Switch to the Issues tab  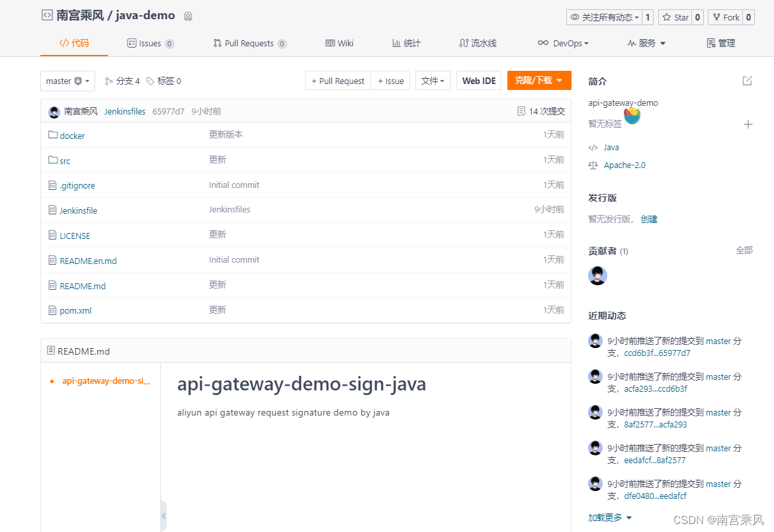pos(151,44)
